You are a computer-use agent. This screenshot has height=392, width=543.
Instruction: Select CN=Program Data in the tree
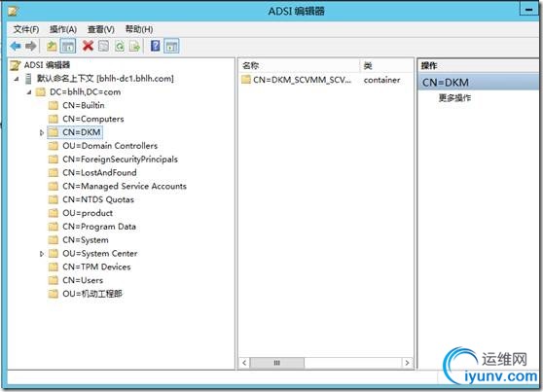click(x=99, y=227)
